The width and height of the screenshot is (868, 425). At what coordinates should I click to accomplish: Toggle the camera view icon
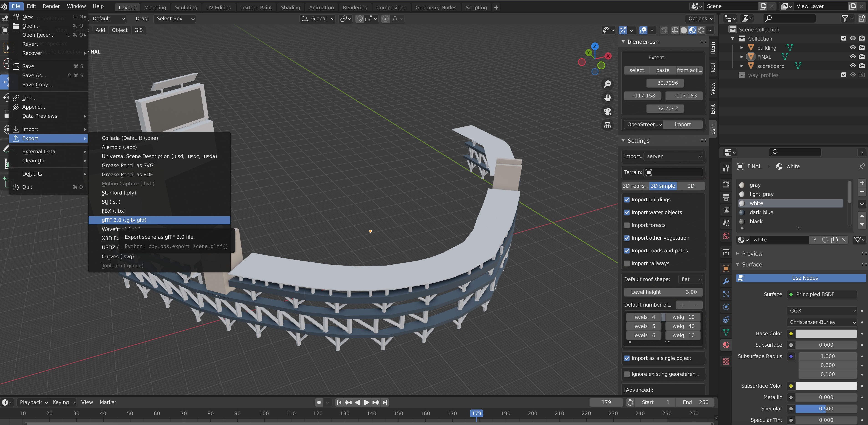tap(607, 112)
